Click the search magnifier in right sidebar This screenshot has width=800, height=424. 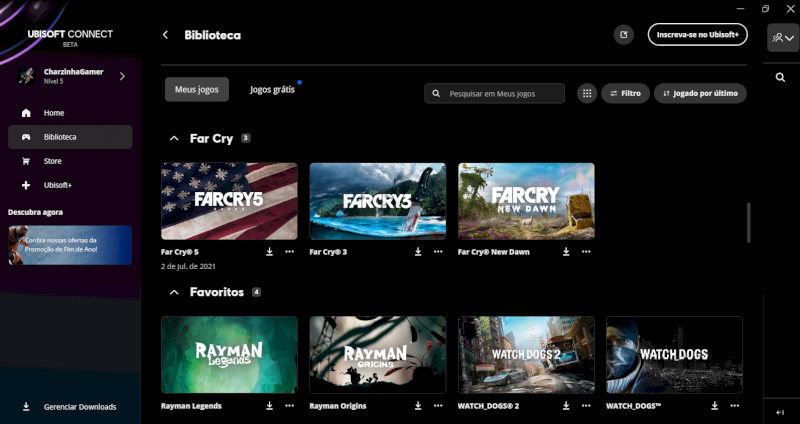click(780, 78)
